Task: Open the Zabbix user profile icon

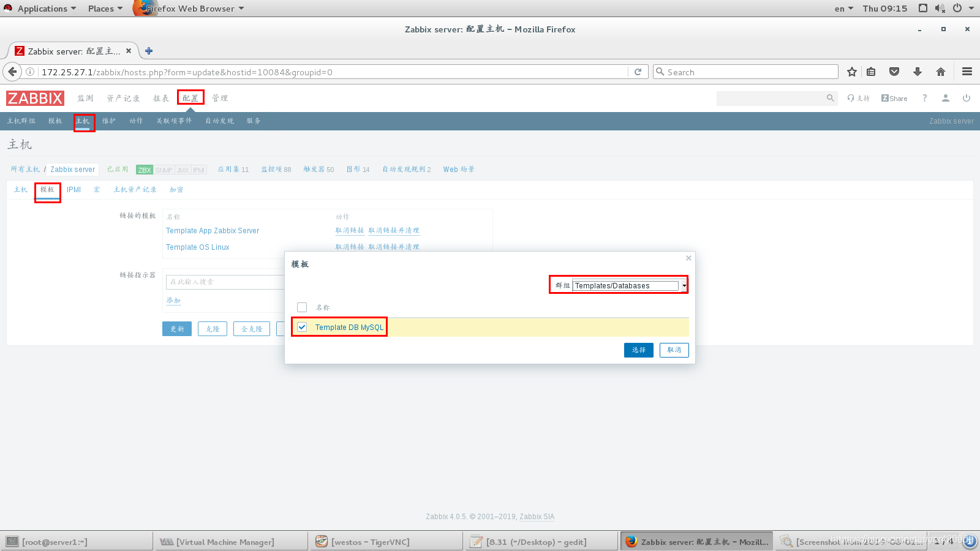Action: [x=946, y=98]
